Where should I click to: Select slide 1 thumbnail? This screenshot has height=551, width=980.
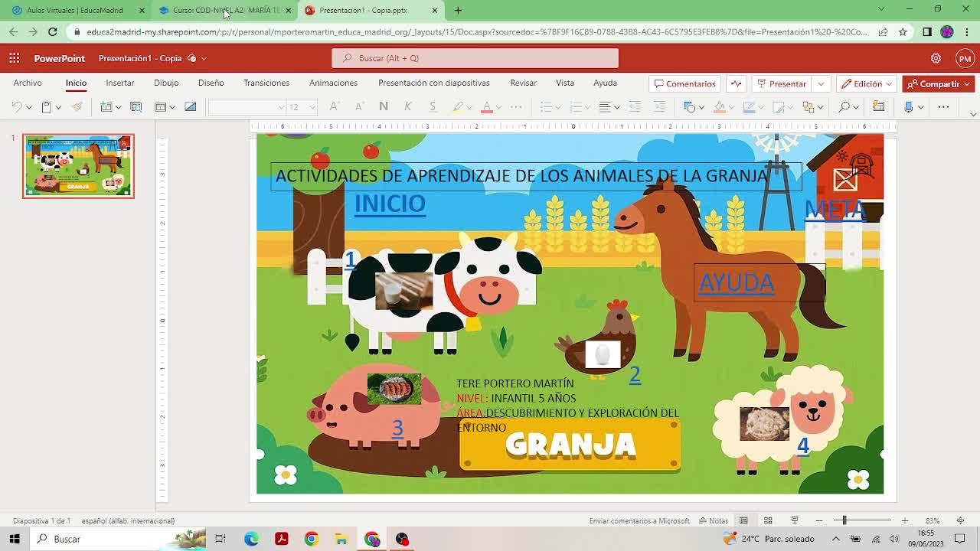pos(78,166)
